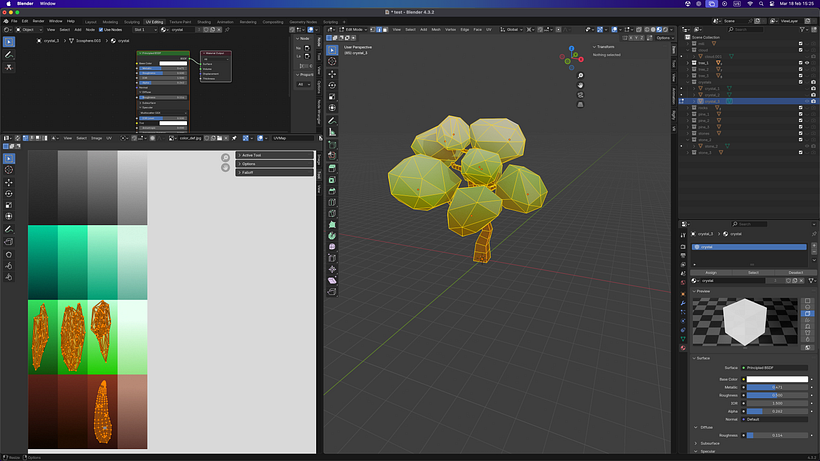Switch to the Shading workspace tab
820x461 pixels.
click(204, 20)
